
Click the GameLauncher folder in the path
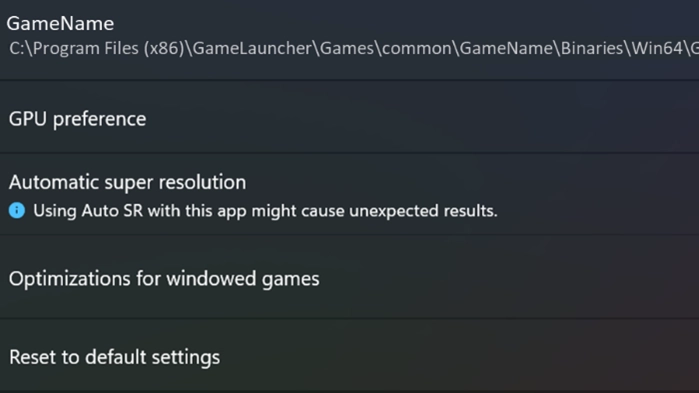[x=252, y=48]
